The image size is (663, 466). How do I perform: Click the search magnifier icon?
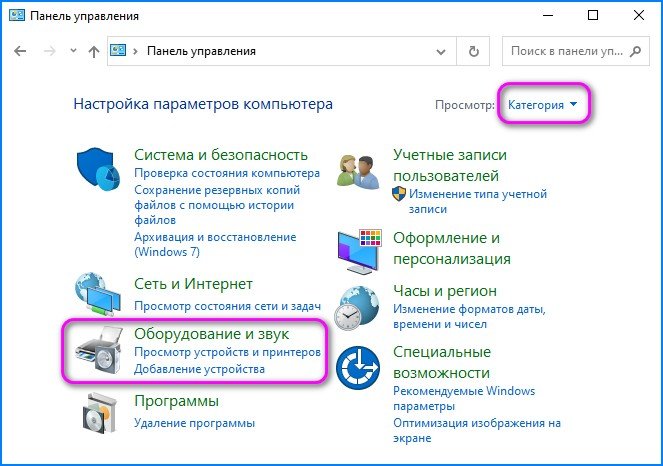[636, 51]
